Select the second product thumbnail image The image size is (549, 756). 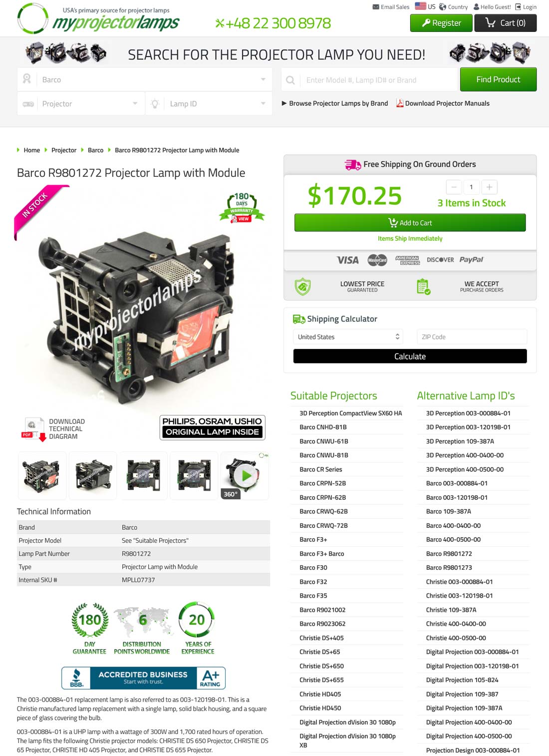93,475
